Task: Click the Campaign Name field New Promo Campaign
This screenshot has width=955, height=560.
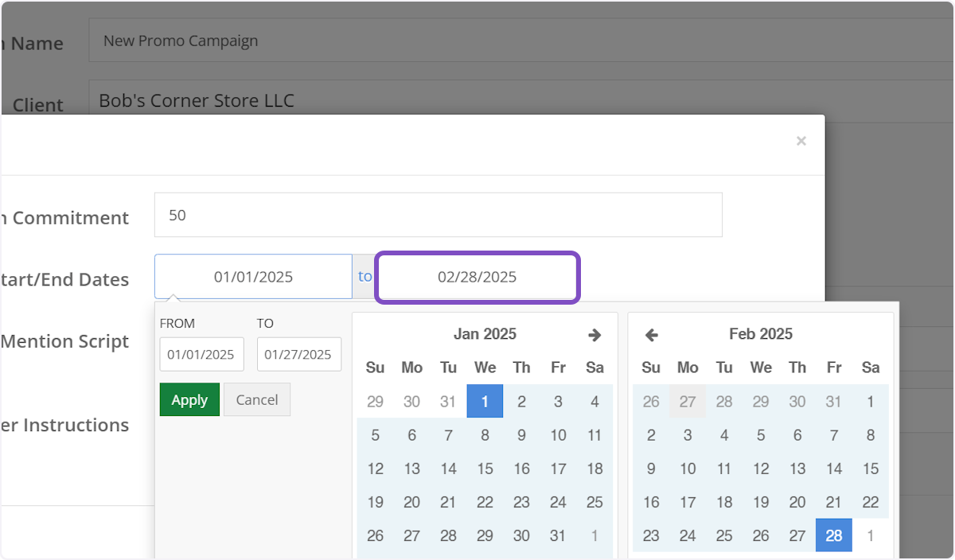Action: (x=517, y=41)
